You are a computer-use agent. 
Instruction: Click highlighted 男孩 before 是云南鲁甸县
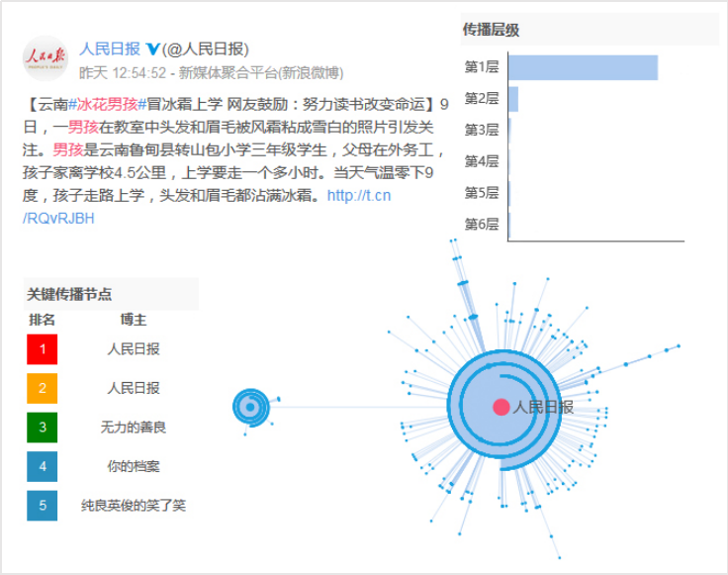[x=68, y=150]
